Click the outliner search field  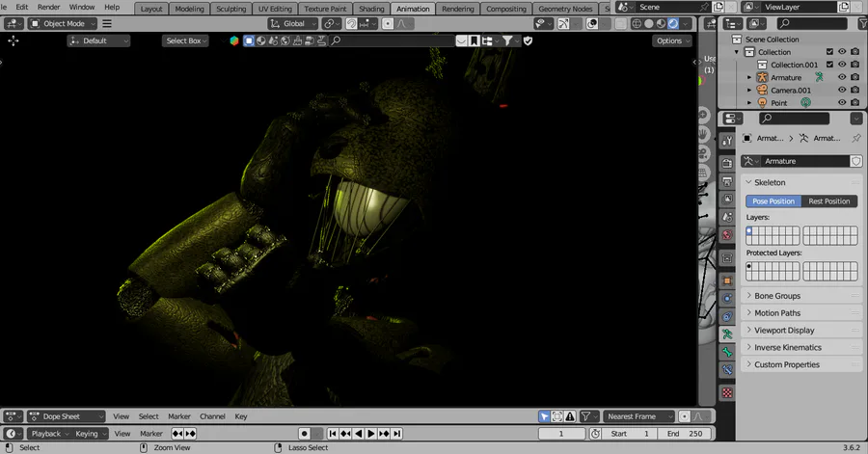point(812,23)
